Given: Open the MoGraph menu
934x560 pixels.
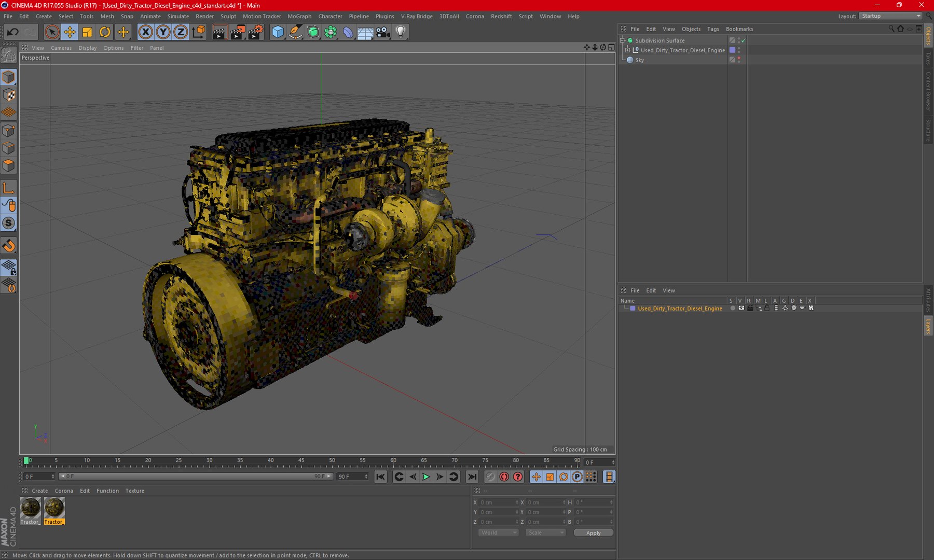Looking at the screenshot, I should click(x=299, y=16).
